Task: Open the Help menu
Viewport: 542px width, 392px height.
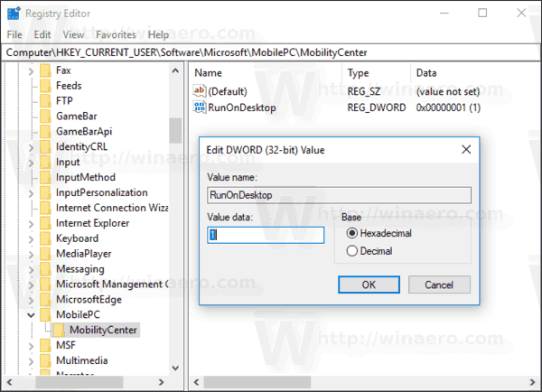Action: coord(158,35)
